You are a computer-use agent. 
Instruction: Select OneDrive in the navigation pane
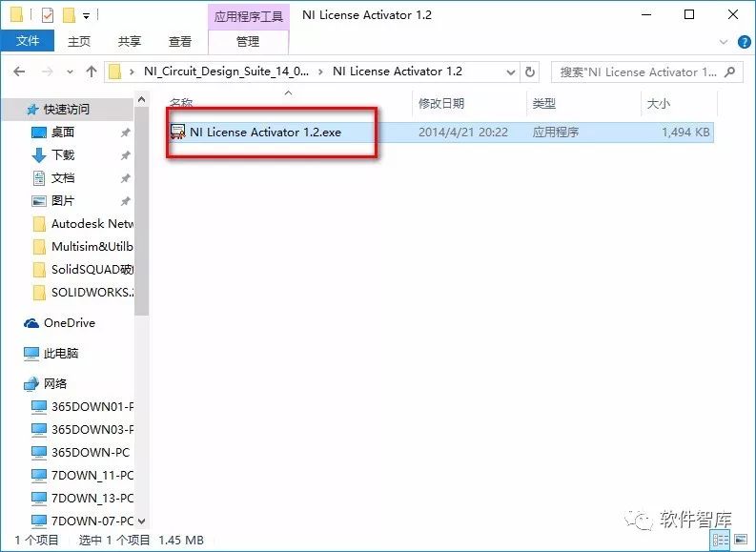(70, 323)
